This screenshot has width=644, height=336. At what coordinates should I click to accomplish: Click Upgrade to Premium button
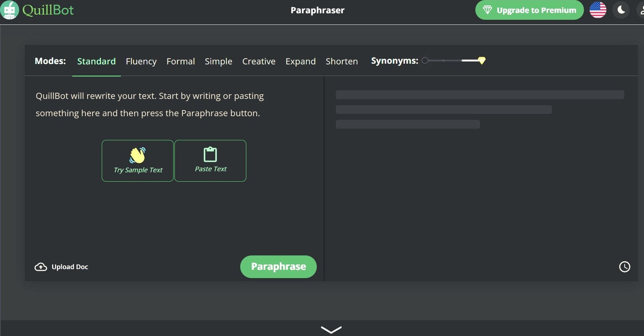529,10
